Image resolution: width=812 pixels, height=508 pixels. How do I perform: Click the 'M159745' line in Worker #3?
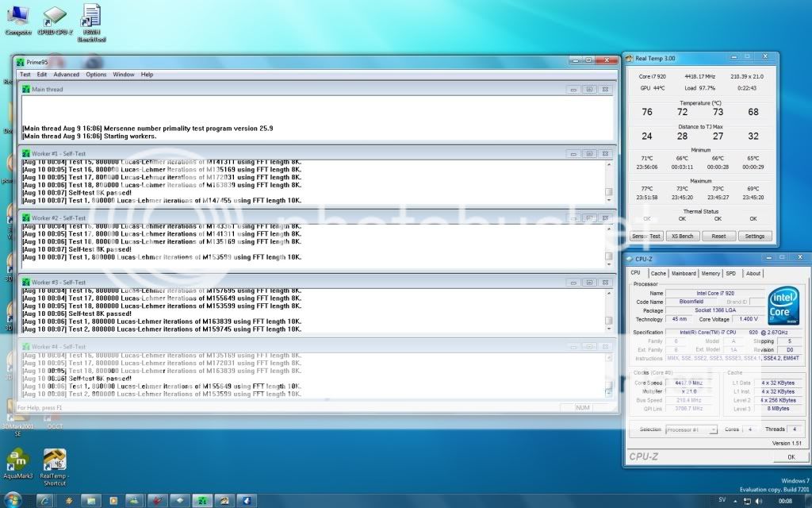(x=162, y=329)
